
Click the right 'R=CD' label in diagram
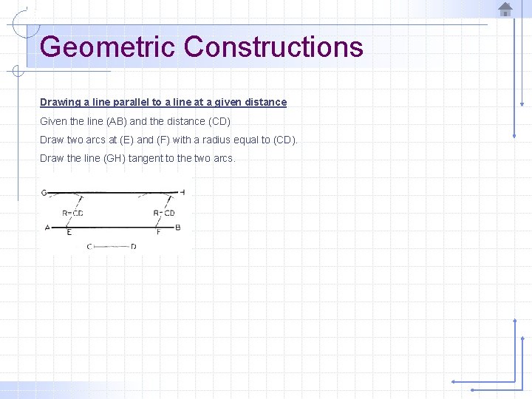coord(164,213)
